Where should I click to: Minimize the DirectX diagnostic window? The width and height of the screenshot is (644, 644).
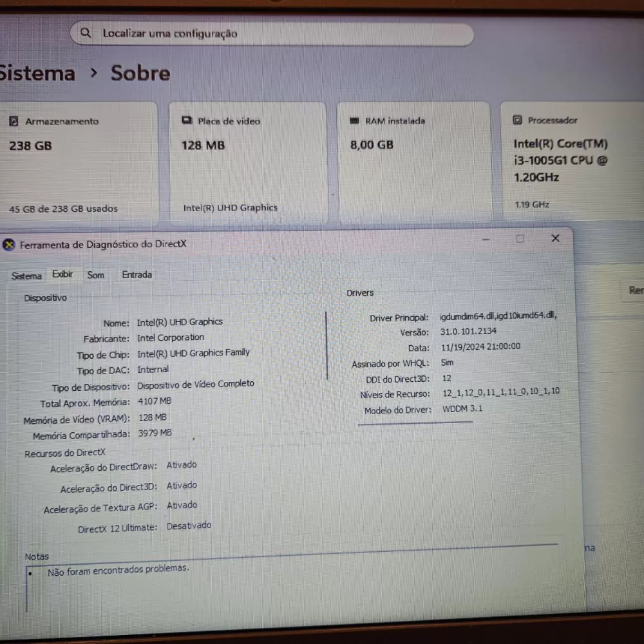486,240
